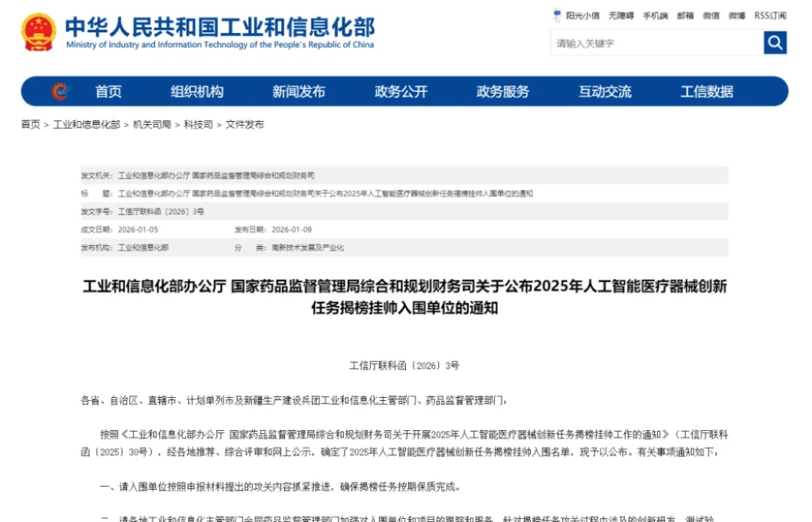Select 新闻发布 in the navigation bar
This screenshot has height=522, width=812.
(298, 92)
